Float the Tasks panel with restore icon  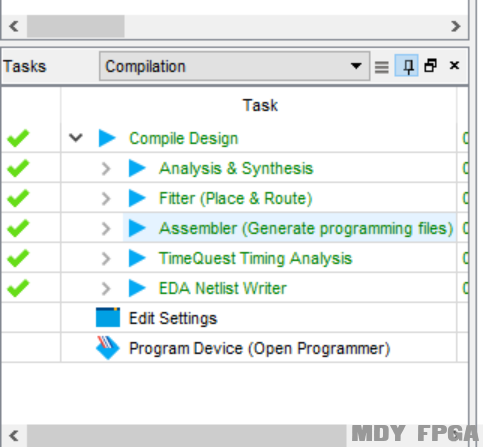tap(430, 66)
